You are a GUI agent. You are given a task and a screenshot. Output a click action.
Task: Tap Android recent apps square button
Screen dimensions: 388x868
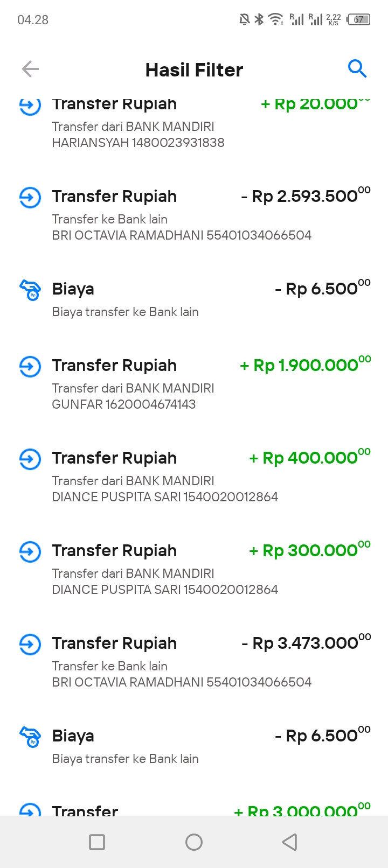coord(97,842)
